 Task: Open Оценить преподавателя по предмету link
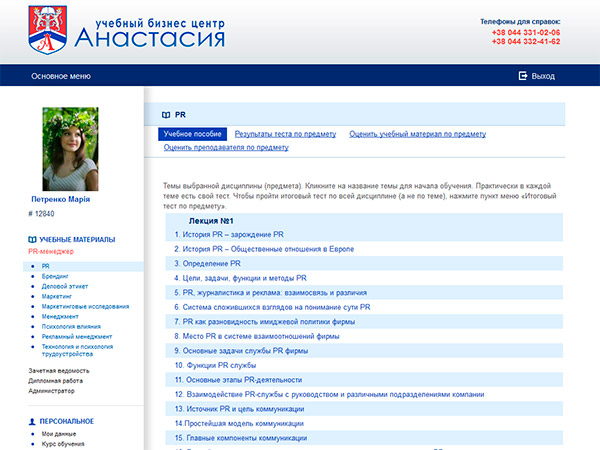click(226, 147)
